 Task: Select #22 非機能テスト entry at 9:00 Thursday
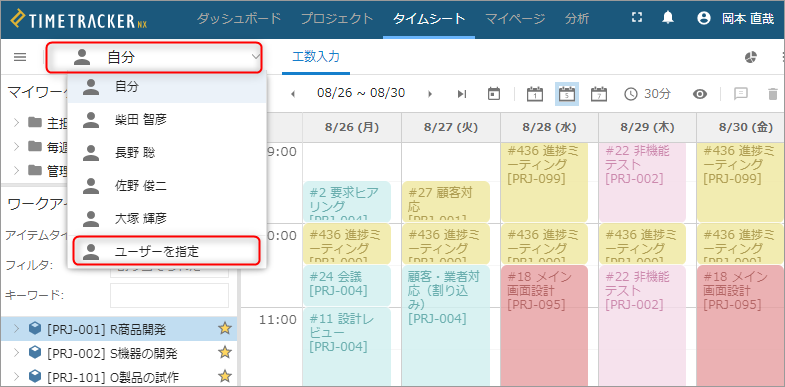(x=642, y=182)
